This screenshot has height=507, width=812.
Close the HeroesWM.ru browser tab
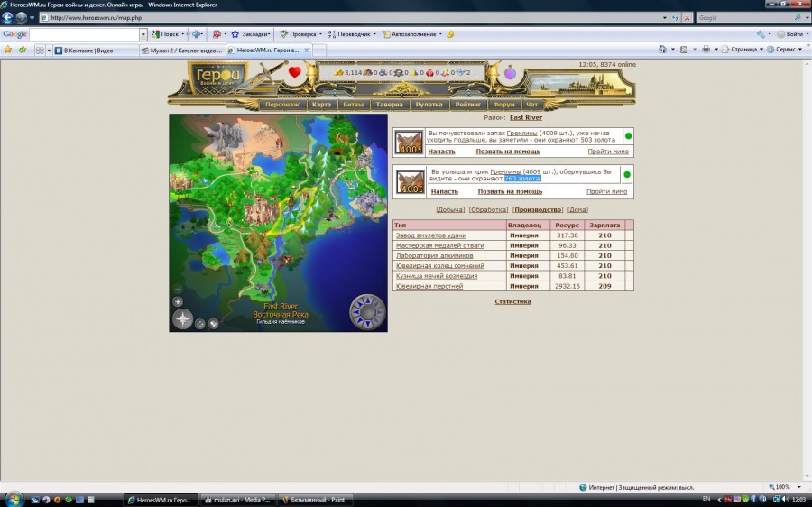307,51
